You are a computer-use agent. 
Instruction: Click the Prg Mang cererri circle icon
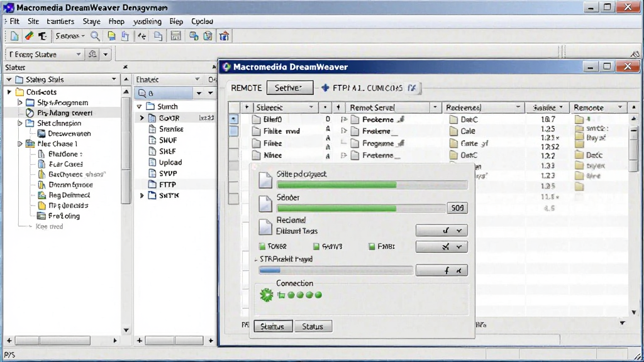(30, 113)
